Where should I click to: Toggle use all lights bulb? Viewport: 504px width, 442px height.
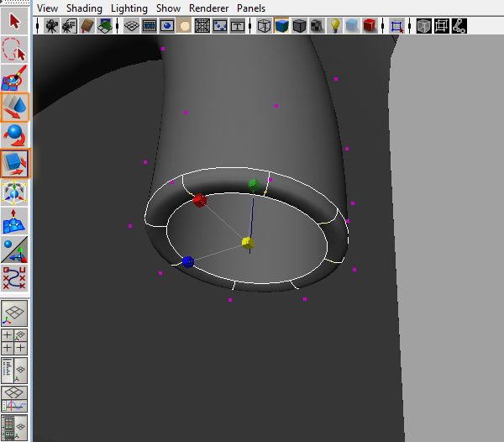(334, 26)
